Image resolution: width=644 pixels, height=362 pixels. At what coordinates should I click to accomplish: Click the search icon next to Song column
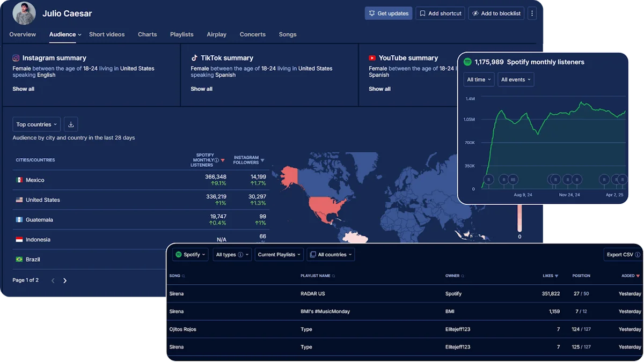pyautogui.click(x=184, y=276)
